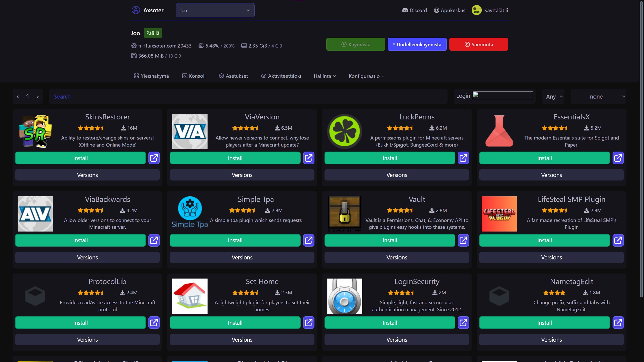The height and width of the screenshot is (362, 644).
Task: Click the Uudelleenkäynnistä restart button
Action: point(417,44)
